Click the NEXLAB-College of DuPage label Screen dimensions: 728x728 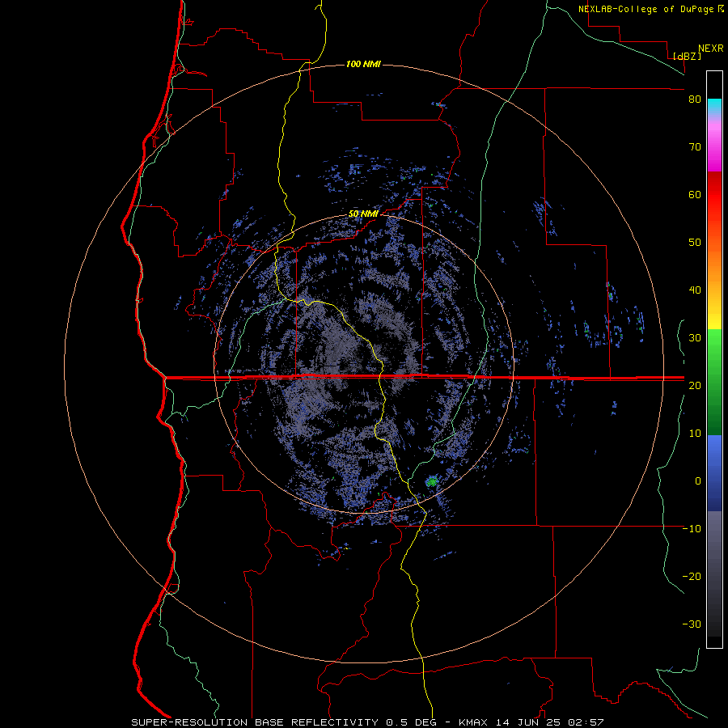pyautogui.click(x=645, y=9)
